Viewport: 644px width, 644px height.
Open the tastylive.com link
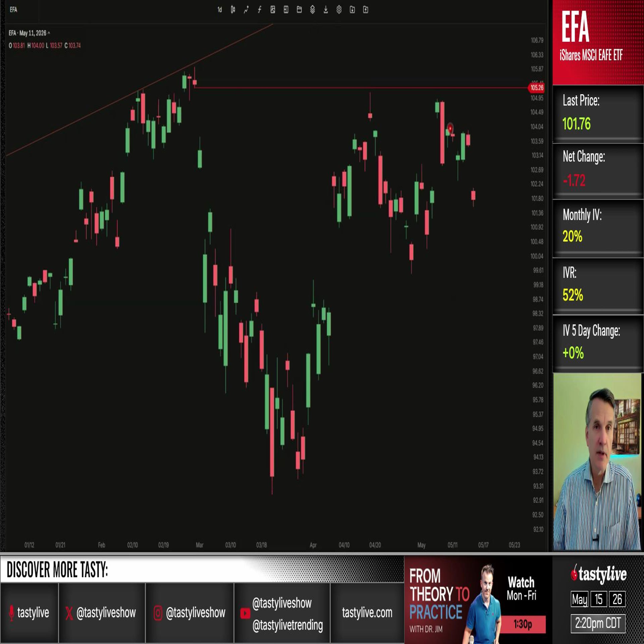tap(367, 612)
